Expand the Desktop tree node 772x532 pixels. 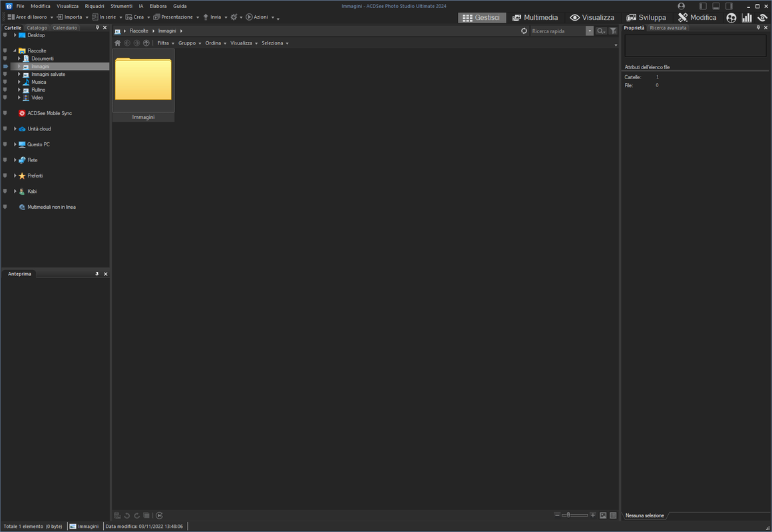coord(15,35)
